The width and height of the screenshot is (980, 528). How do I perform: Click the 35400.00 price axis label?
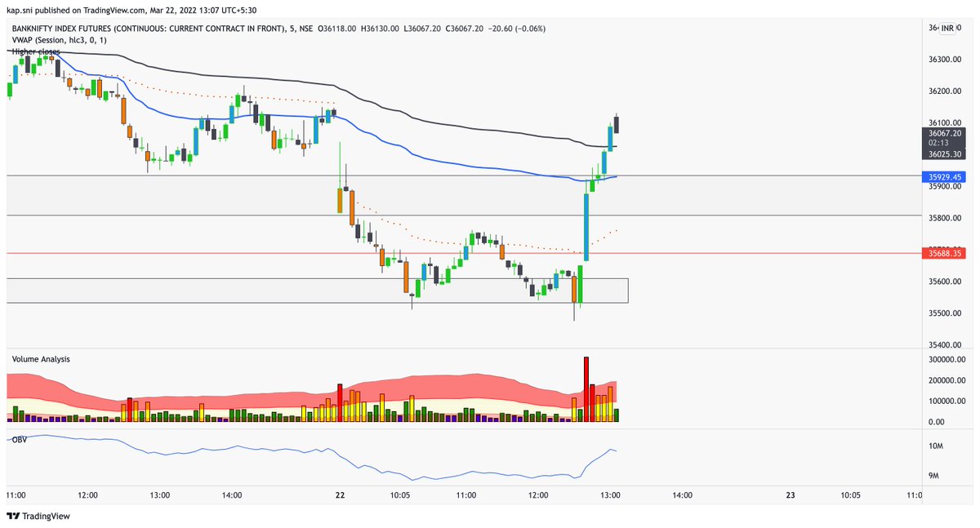coord(947,345)
